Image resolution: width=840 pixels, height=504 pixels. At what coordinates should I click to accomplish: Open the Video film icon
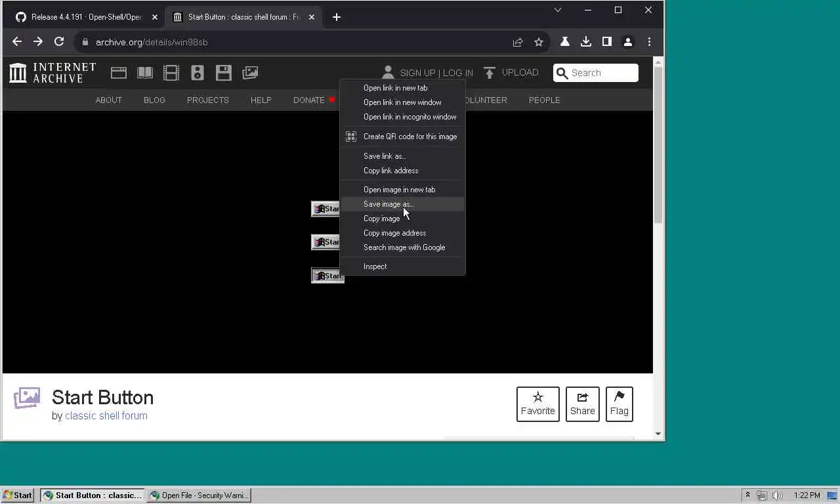[171, 73]
